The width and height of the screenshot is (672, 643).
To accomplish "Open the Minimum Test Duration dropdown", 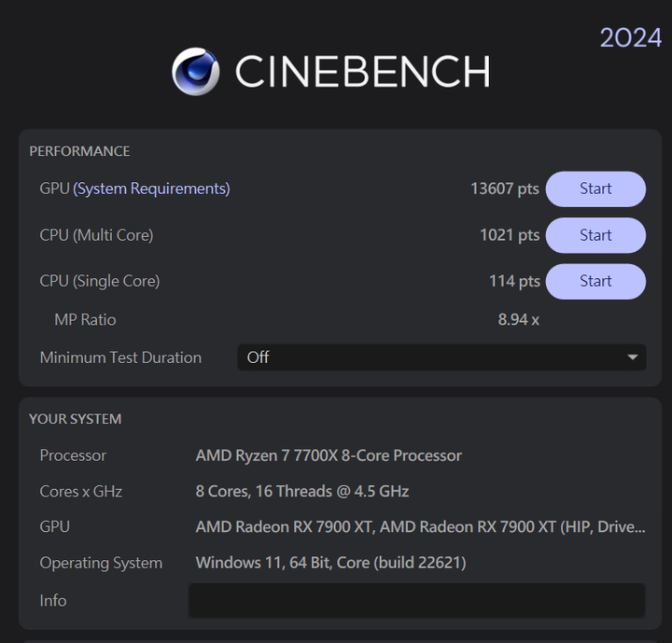I will (441, 357).
